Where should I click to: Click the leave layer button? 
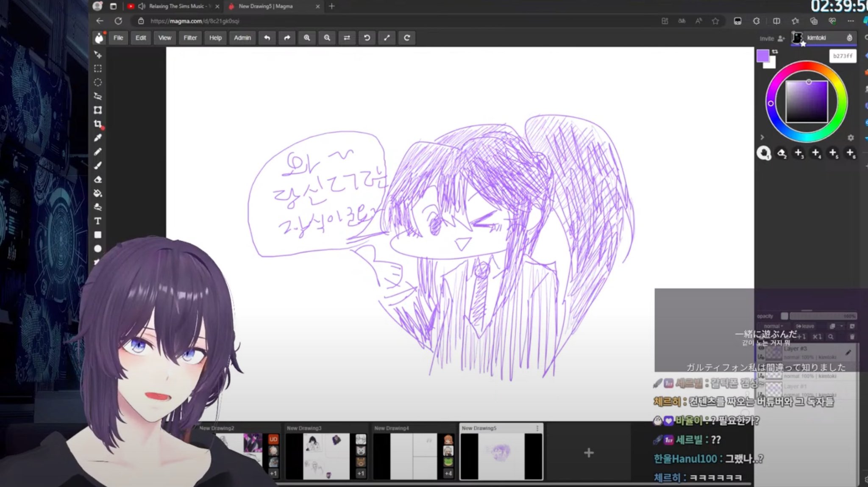pyautogui.click(x=805, y=326)
